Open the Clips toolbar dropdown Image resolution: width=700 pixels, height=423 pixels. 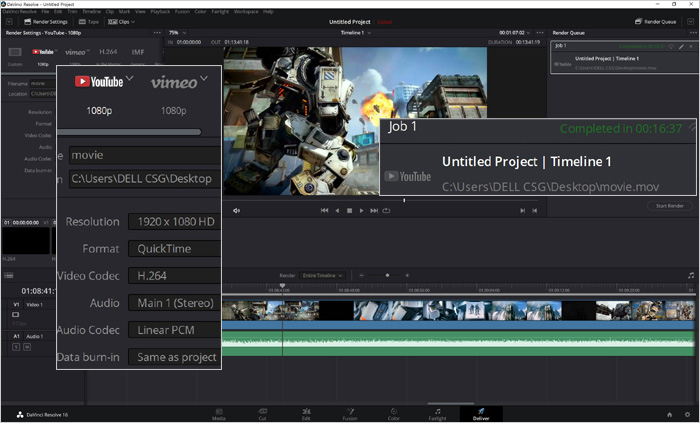coord(121,21)
